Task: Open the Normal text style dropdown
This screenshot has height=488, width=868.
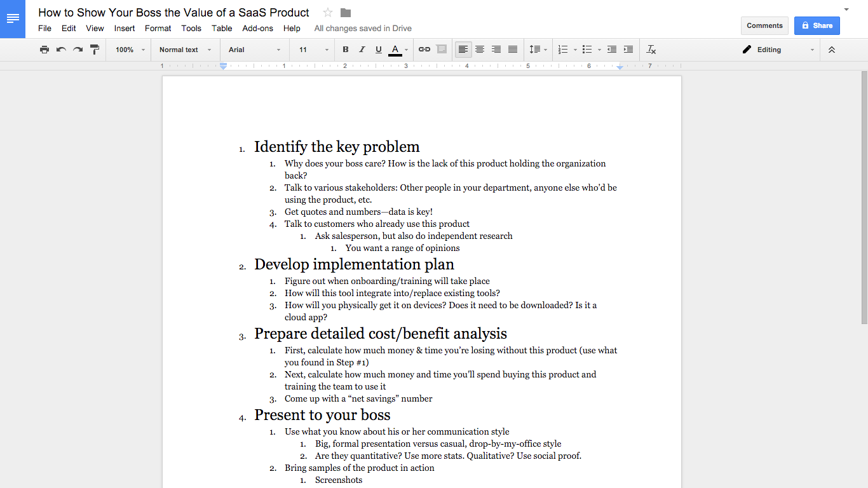Action: point(185,50)
